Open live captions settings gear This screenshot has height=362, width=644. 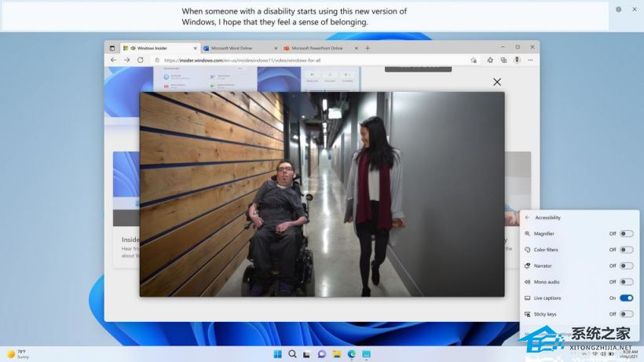[x=618, y=9]
